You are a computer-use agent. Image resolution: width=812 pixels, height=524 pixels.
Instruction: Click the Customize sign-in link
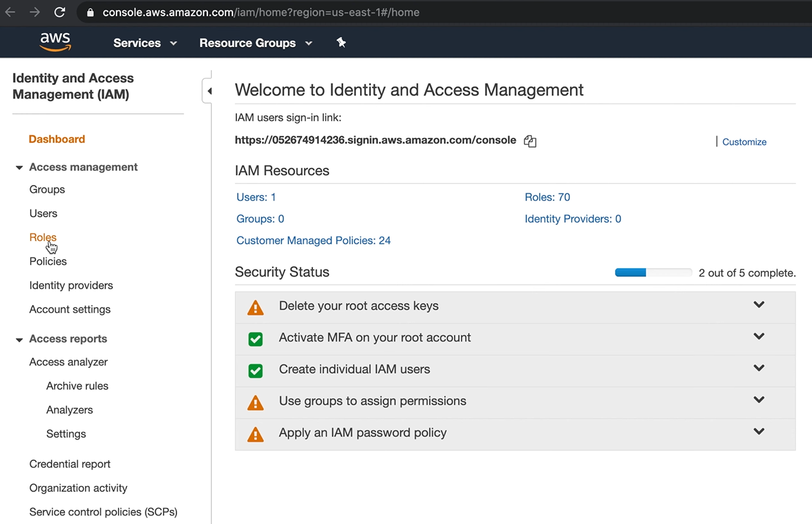(x=744, y=142)
